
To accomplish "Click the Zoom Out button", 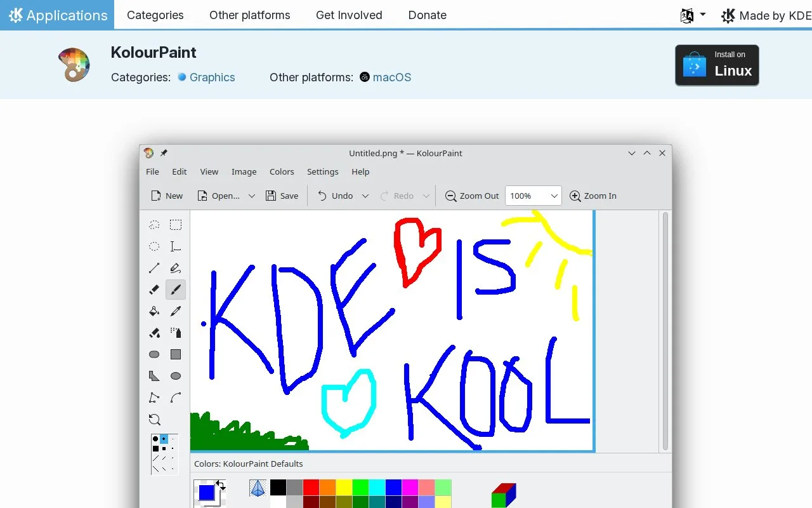I will [472, 196].
